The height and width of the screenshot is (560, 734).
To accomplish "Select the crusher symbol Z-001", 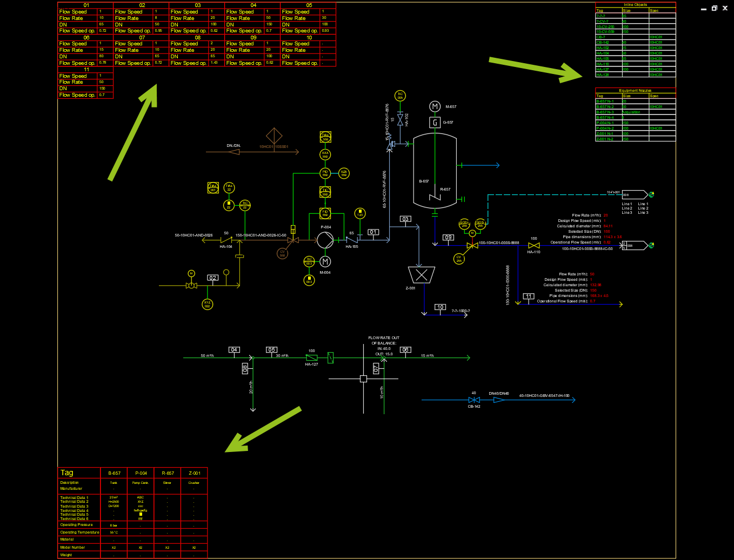I will coord(422,275).
